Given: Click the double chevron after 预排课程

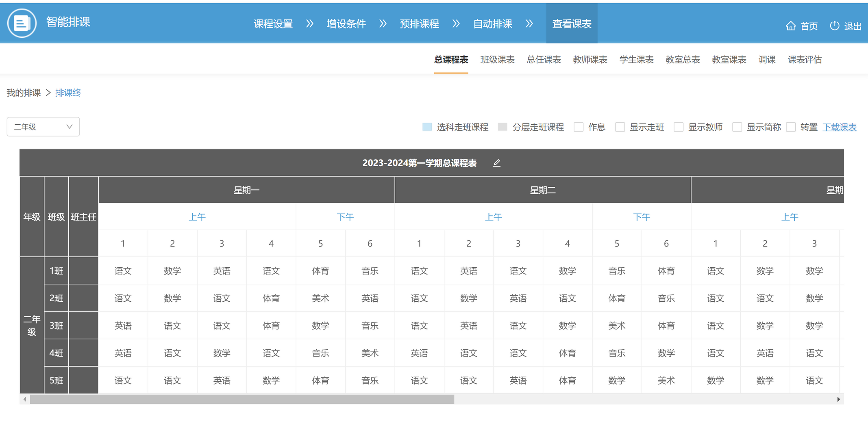Looking at the screenshot, I should click(456, 24).
